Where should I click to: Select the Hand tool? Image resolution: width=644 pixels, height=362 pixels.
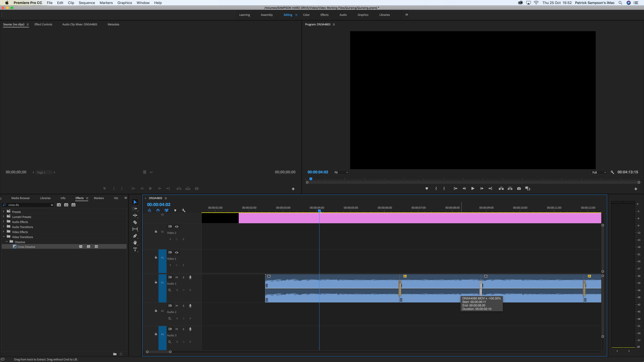pos(135,243)
